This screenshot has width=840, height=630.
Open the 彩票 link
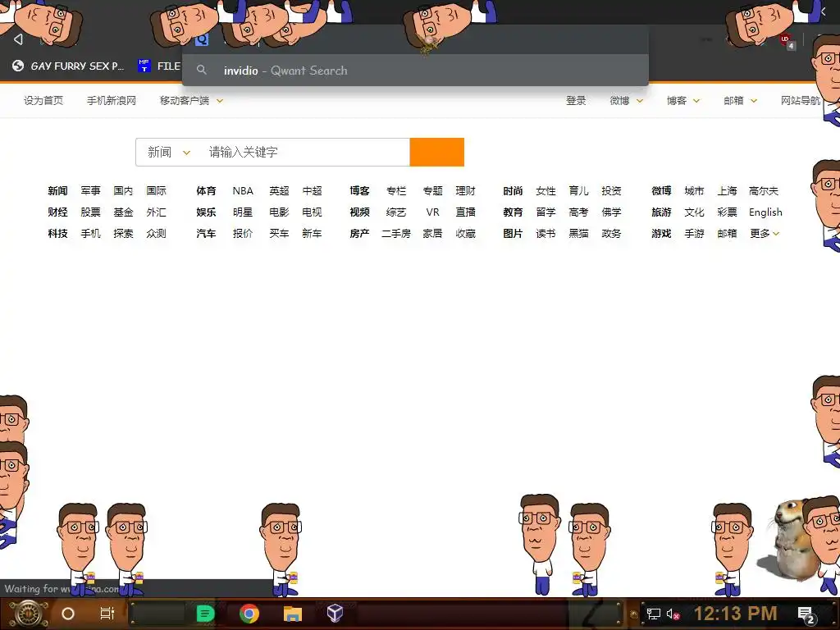[727, 212]
